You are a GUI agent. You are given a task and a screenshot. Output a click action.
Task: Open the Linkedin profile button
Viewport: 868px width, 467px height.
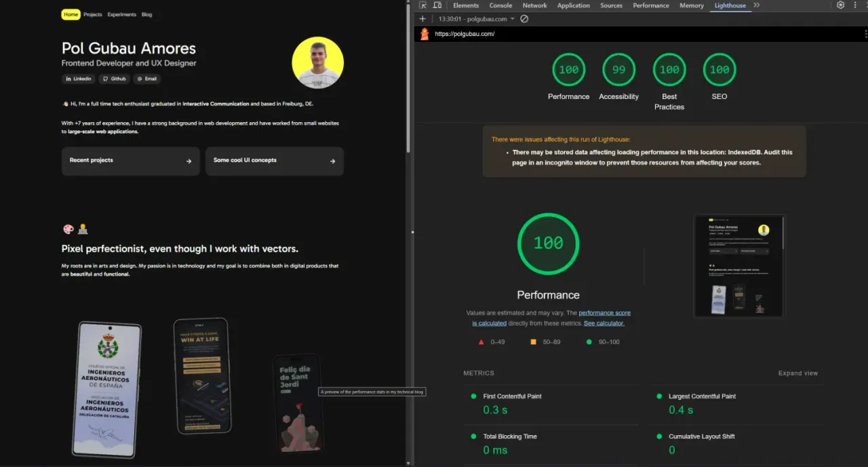coord(79,79)
